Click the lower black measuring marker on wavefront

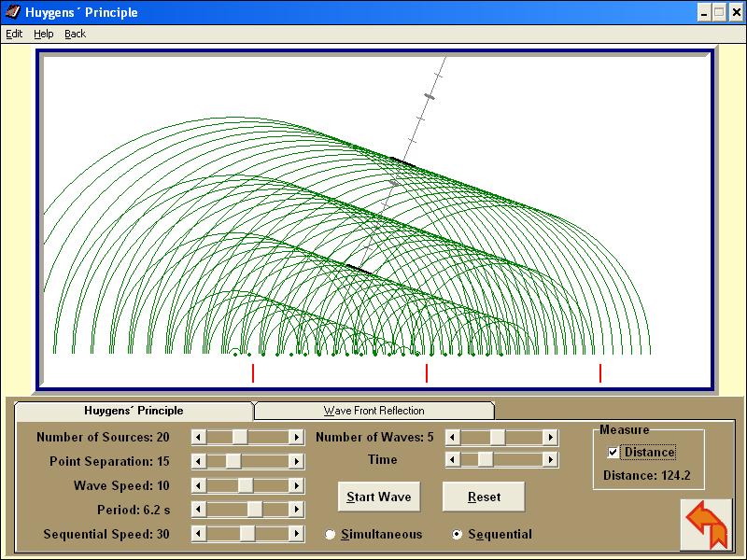tap(359, 269)
